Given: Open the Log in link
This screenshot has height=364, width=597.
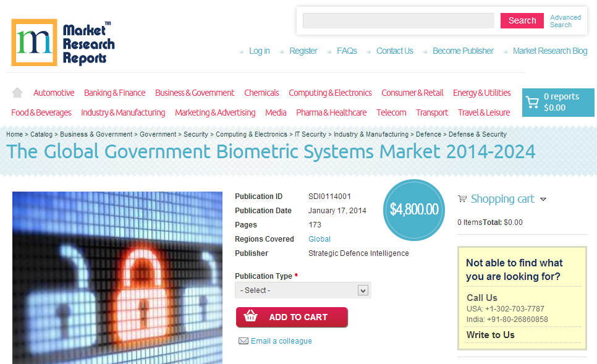Looking at the screenshot, I should (260, 51).
